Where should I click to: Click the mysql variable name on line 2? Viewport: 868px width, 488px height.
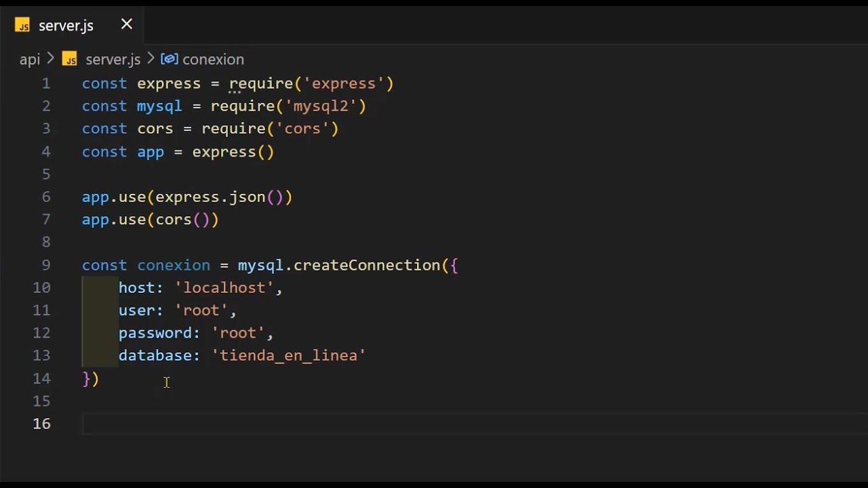[x=159, y=106]
